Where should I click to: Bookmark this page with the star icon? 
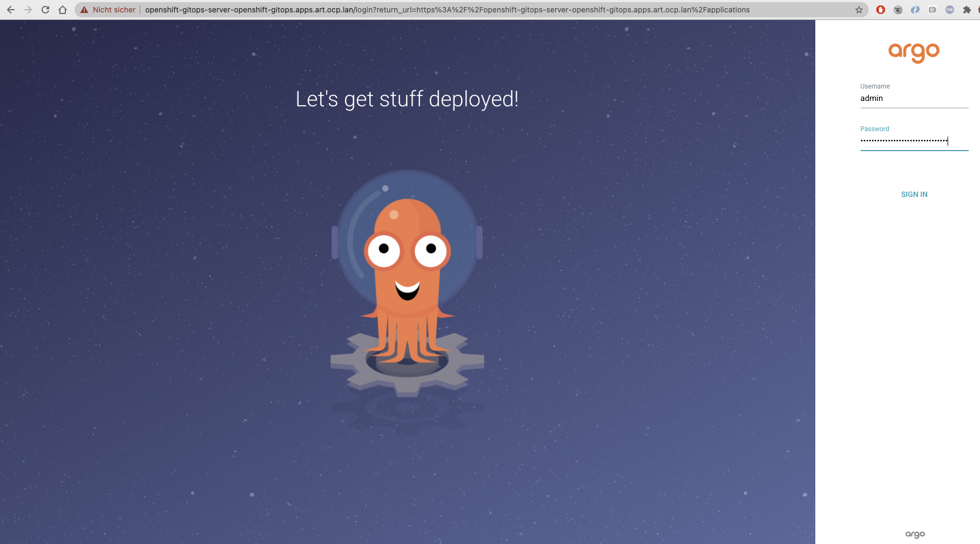click(x=859, y=10)
